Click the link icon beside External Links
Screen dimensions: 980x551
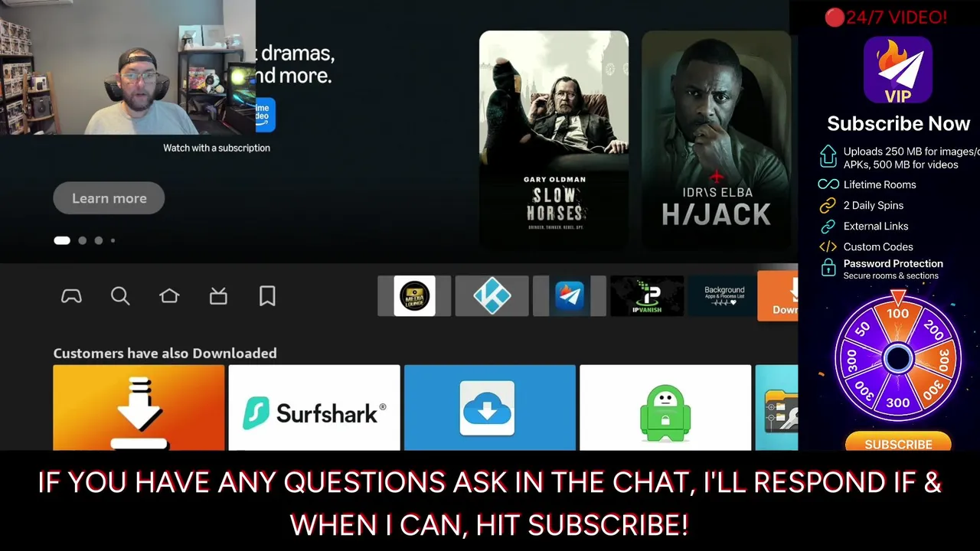(x=828, y=226)
